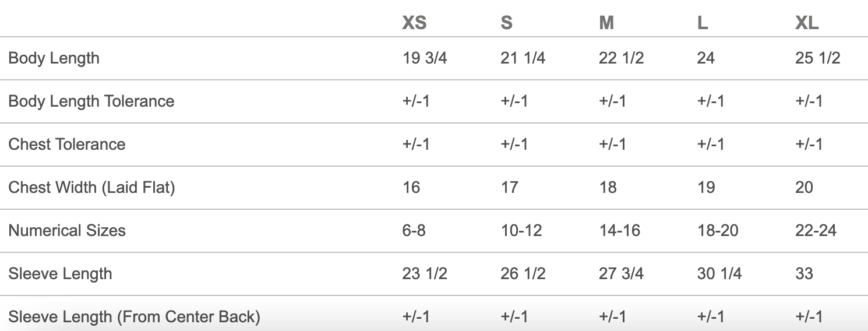Select the Body Length Tolerance row label
This screenshot has height=331, width=868.
click(91, 101)
